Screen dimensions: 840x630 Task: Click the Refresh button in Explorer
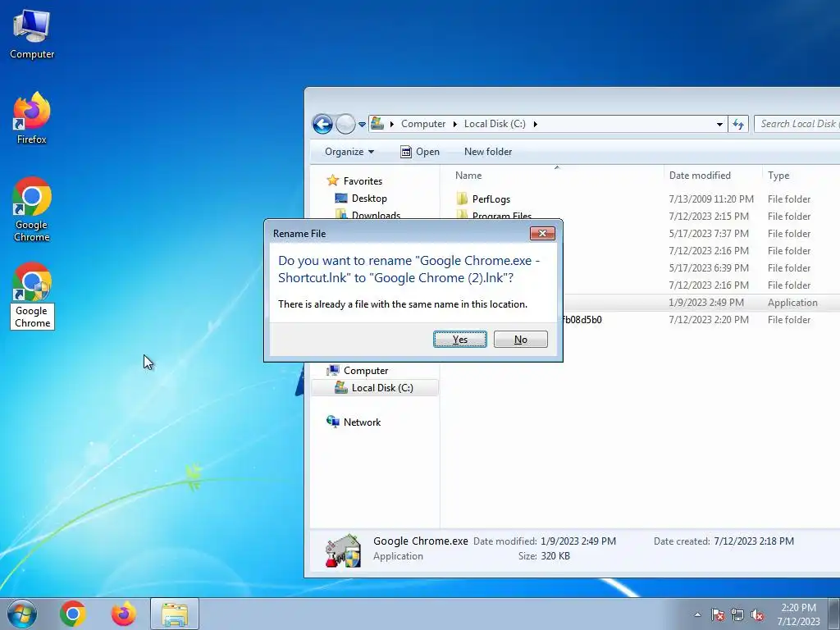(x=738, y=125)
